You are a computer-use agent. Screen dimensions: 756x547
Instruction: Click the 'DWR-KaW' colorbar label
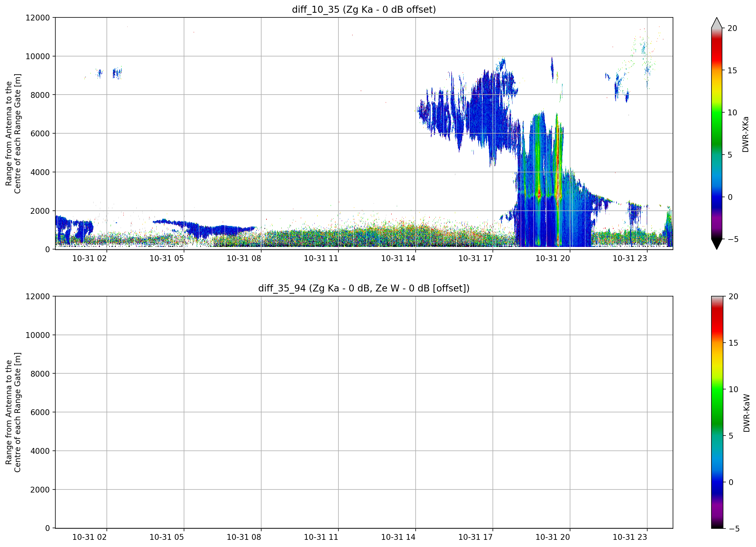[746, 413]
